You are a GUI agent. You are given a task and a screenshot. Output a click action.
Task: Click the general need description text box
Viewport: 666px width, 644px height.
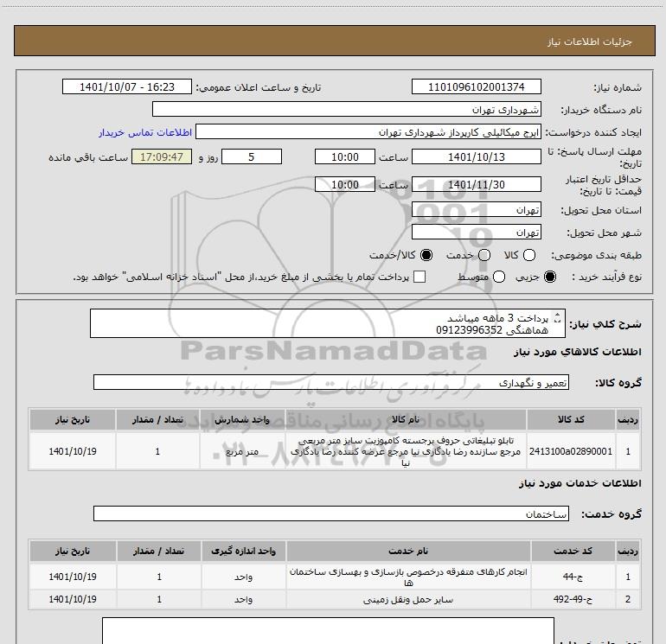click(x=328, y=323)
